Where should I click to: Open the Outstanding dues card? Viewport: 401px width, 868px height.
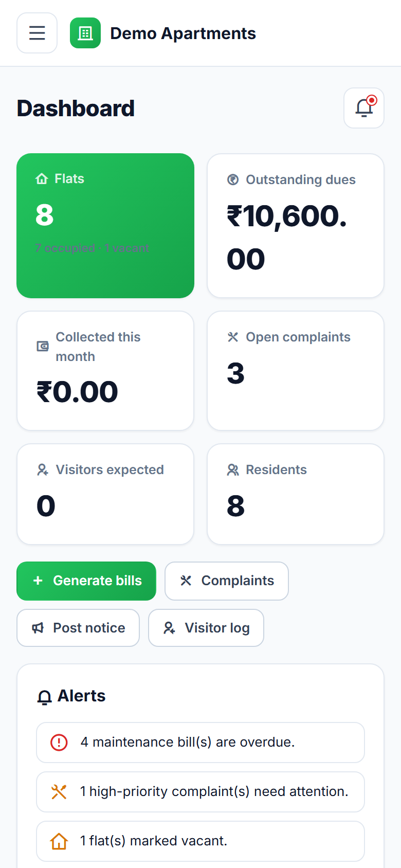pyautogui.click(x=296, y=226)
